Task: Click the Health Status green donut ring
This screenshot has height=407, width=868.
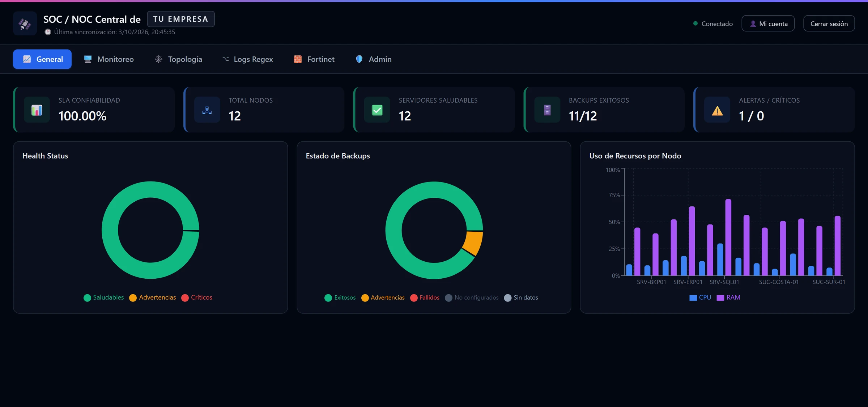Action: (110, 230)
